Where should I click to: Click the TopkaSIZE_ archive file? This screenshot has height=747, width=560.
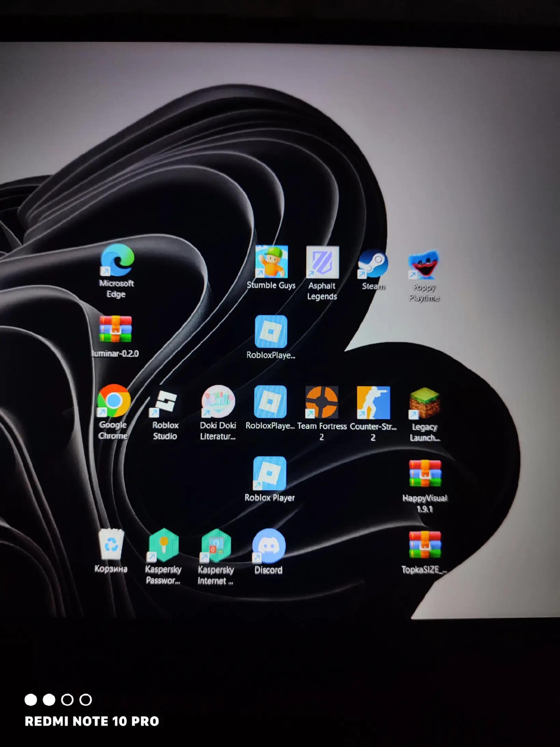click(425, 545)
